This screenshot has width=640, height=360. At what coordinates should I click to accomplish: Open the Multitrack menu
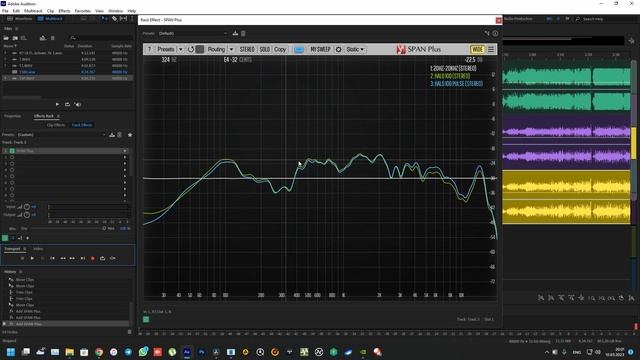pyautogui.click(x=33, y=11)
